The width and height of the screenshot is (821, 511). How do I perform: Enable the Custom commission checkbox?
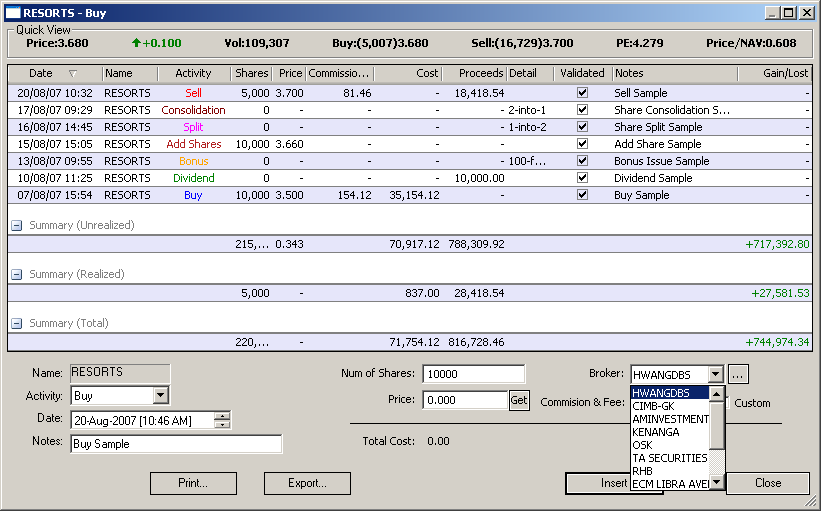click(x=727, y=403)
